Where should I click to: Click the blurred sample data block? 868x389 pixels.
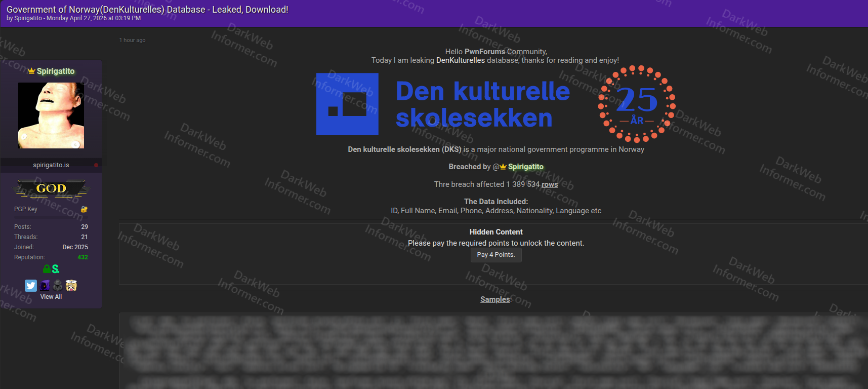[x=493, y=351]
